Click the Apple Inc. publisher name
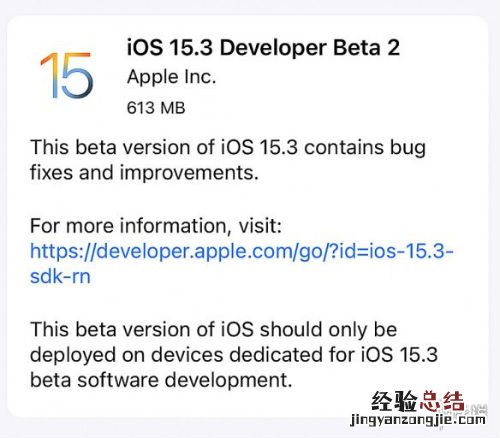 click(x=172, y=77)
